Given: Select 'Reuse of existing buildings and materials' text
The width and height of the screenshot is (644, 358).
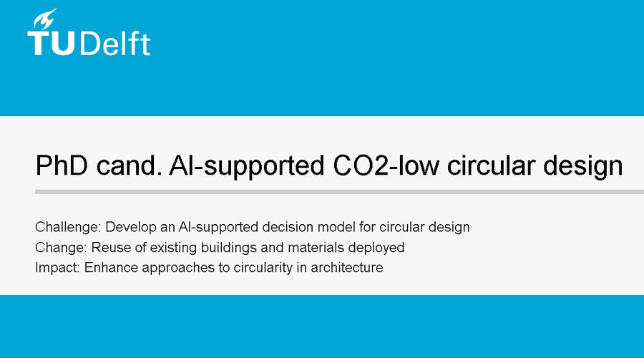Looking at the screenshot, I should tap(218, 248).
